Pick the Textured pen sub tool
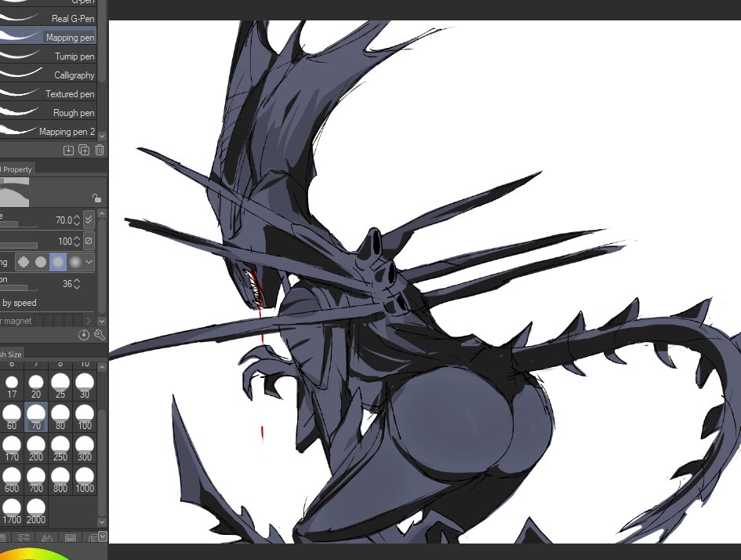 pos(48,93)
